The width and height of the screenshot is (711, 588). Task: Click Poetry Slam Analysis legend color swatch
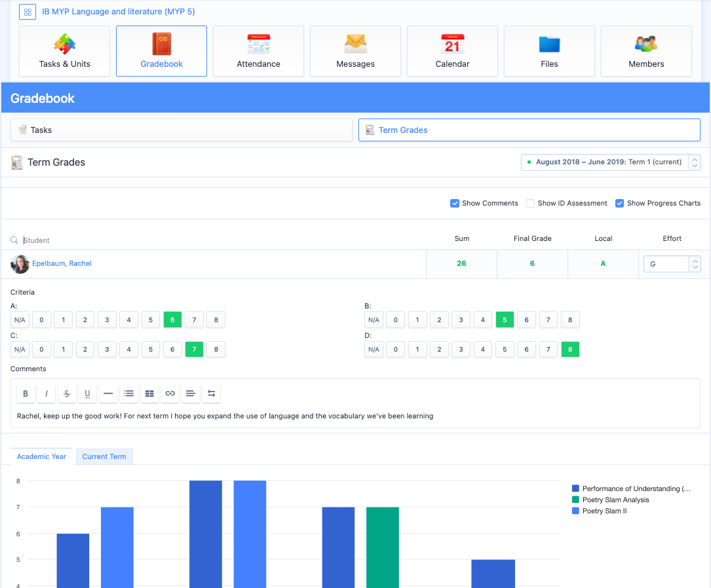pyautogui.click(x=575, y=500)
